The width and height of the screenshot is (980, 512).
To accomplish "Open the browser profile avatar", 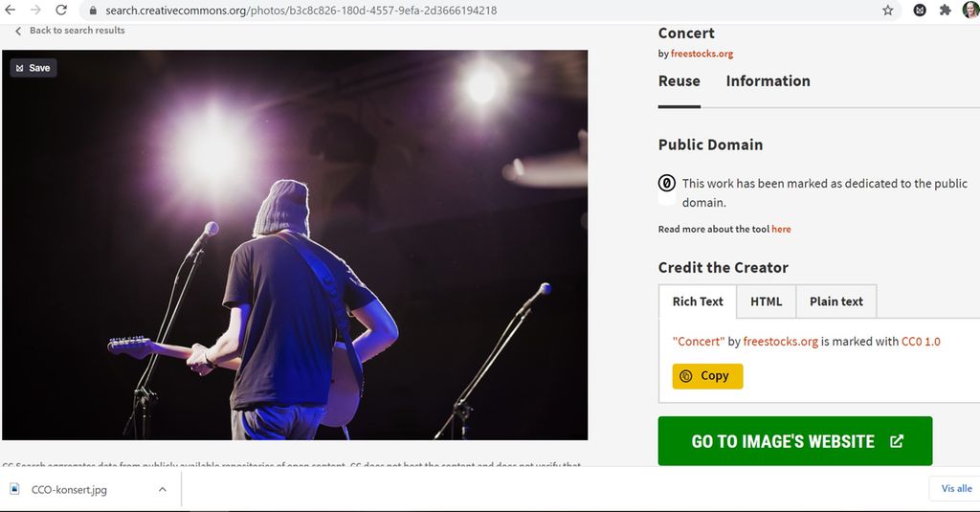I will 970,11.
